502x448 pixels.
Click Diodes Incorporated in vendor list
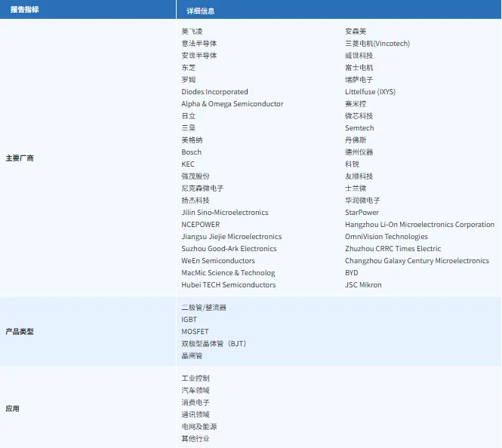pyautogui.click(x=215, y=92)
